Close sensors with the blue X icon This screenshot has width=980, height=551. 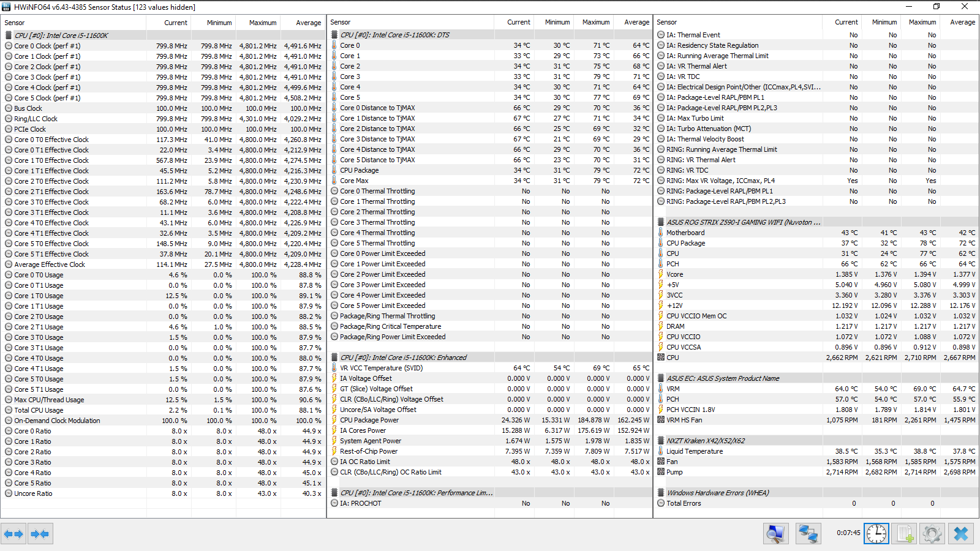[x=961, y=534]
